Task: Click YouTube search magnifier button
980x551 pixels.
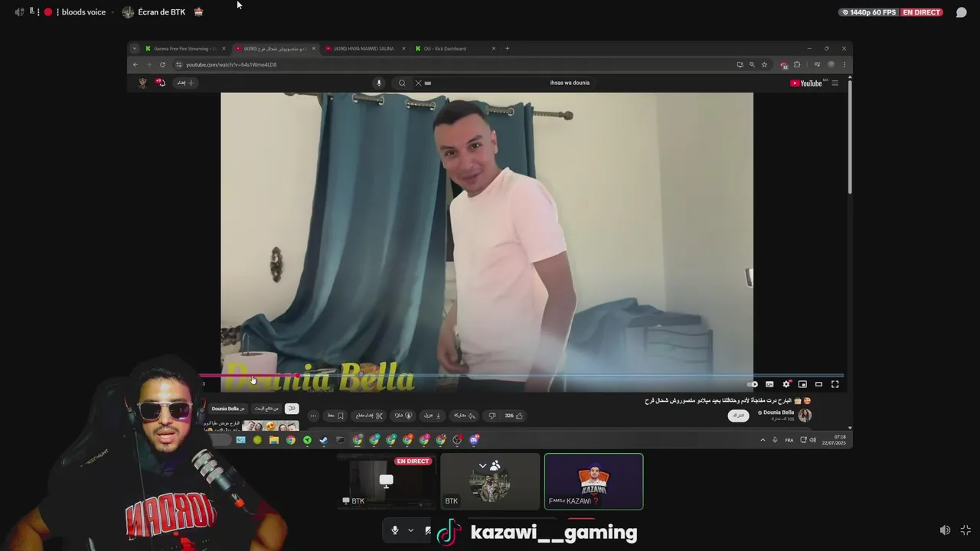Action: coord(402,83)
